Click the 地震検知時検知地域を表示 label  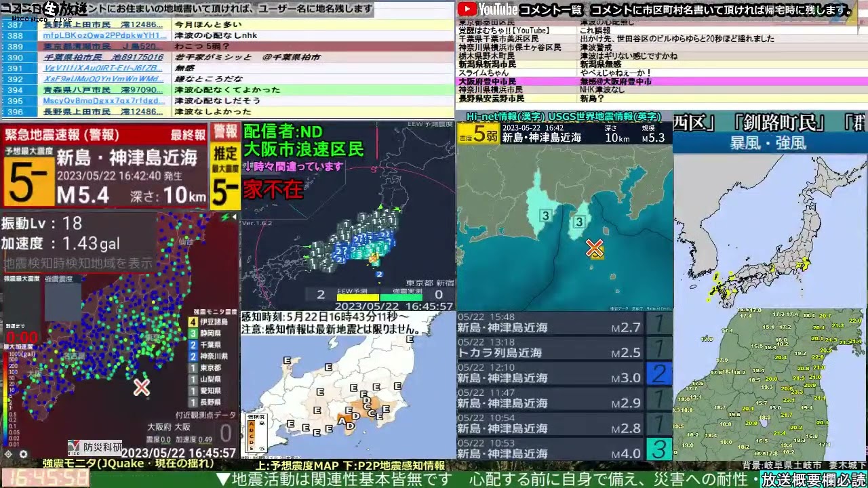tap(78, 263)
